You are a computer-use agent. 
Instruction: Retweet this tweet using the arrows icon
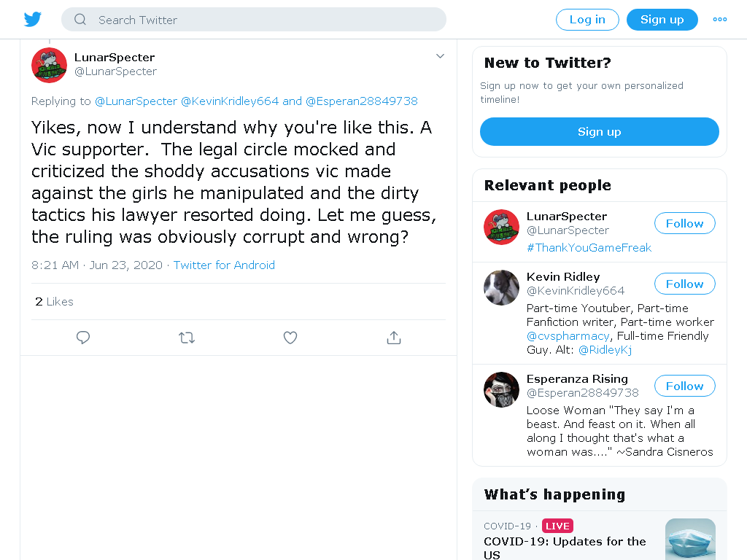pos(187,338)
